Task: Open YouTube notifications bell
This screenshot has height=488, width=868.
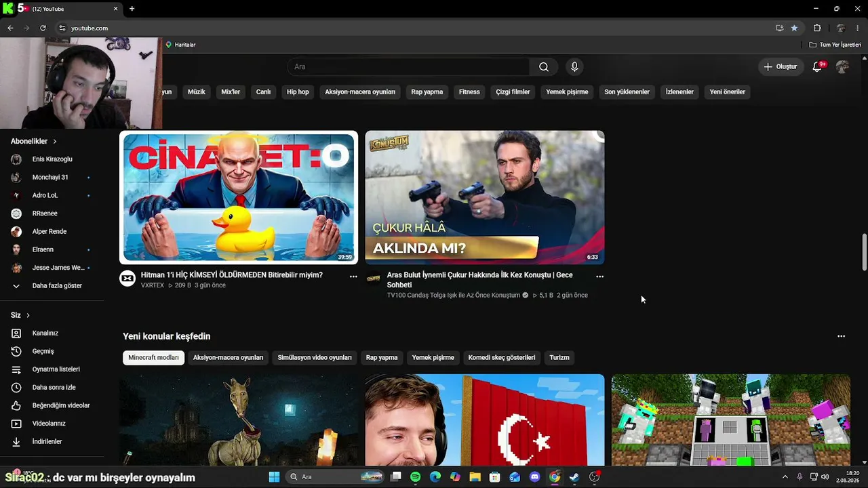Action: tap(817, 66)
